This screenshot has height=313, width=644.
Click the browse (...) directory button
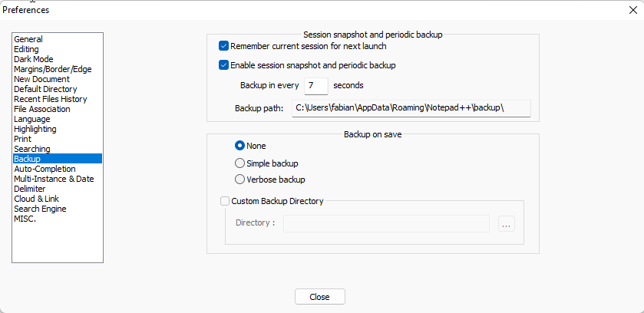506,224
